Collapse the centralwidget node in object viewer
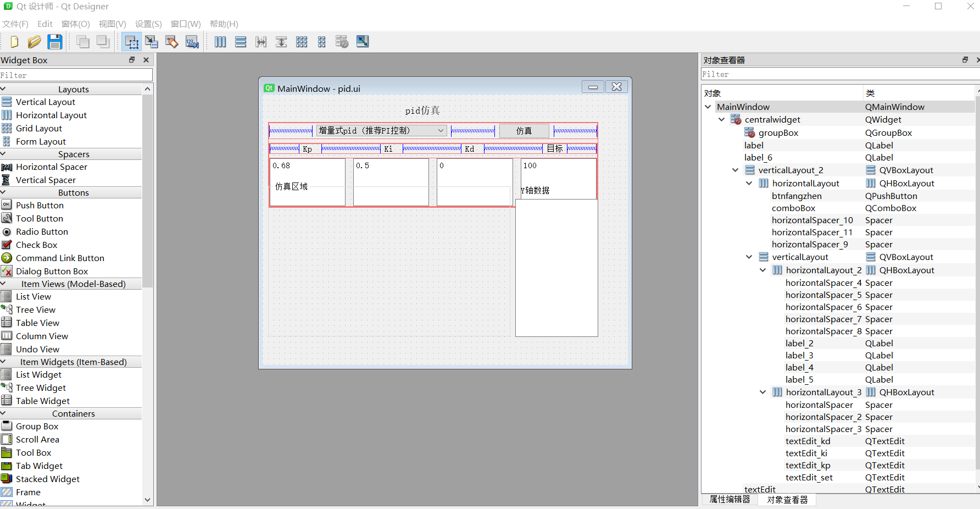980x509 pixels. pos(721,119)
